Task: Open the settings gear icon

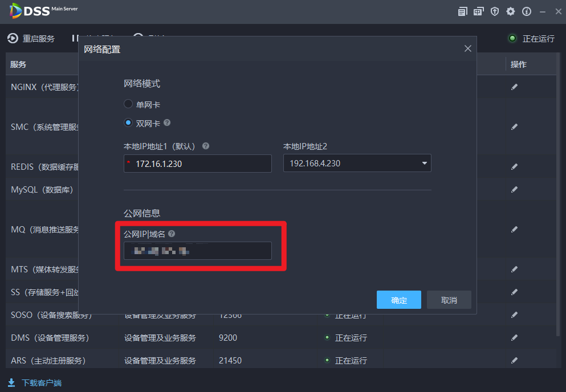Action: click(x=511, y=11)
